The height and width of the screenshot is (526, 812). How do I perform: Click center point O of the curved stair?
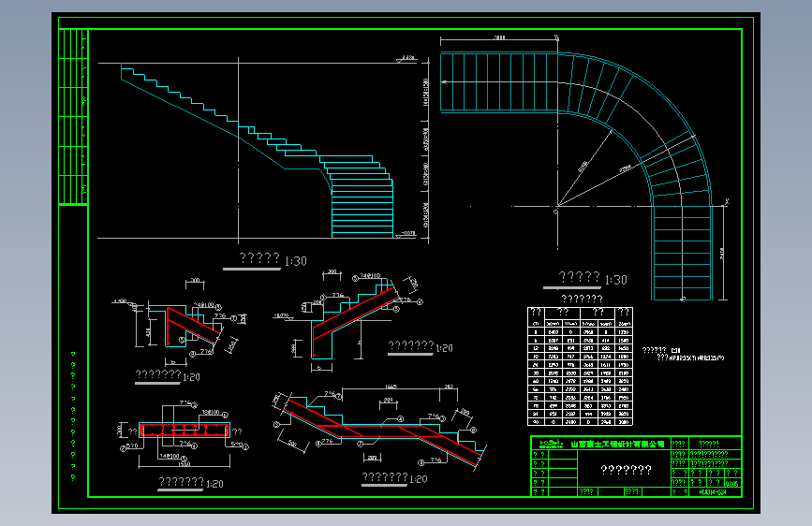[555, 212]
